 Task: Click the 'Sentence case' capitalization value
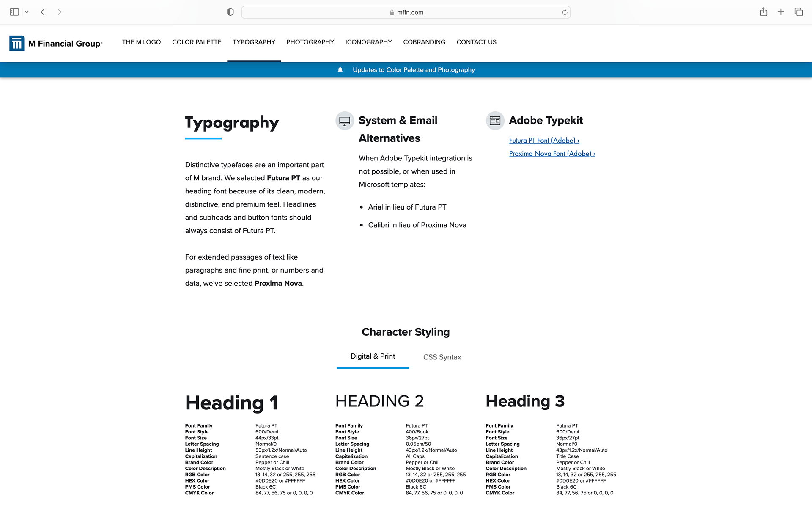272,456
